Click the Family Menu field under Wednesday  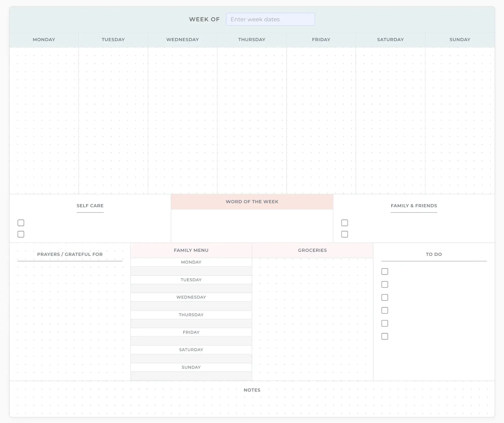[191, 306]
